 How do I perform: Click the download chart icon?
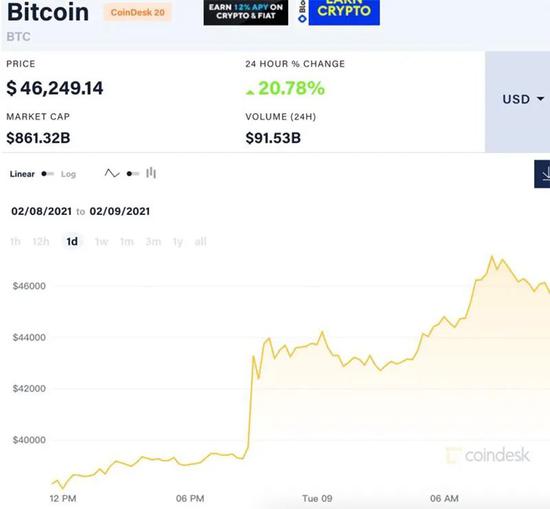pos(542,174)
